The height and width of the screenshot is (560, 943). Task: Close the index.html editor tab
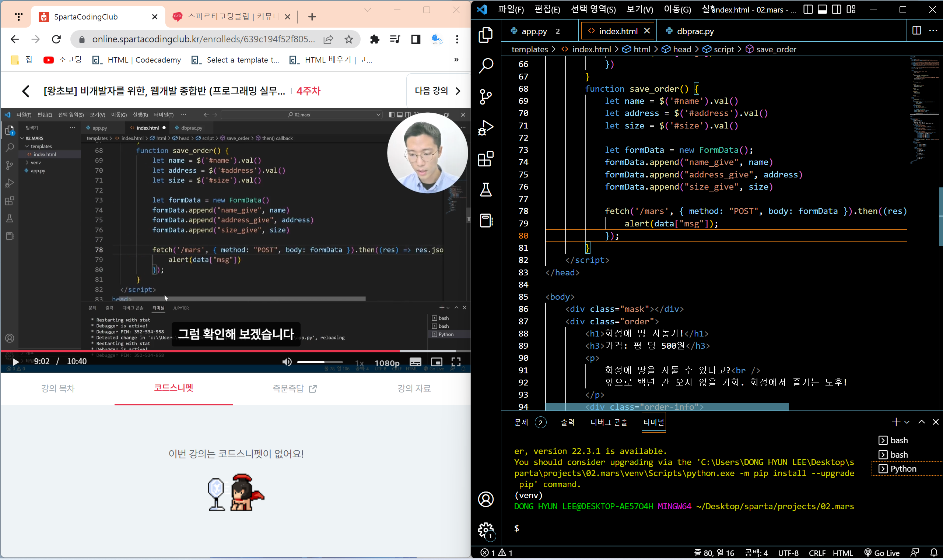click(647, 31)
